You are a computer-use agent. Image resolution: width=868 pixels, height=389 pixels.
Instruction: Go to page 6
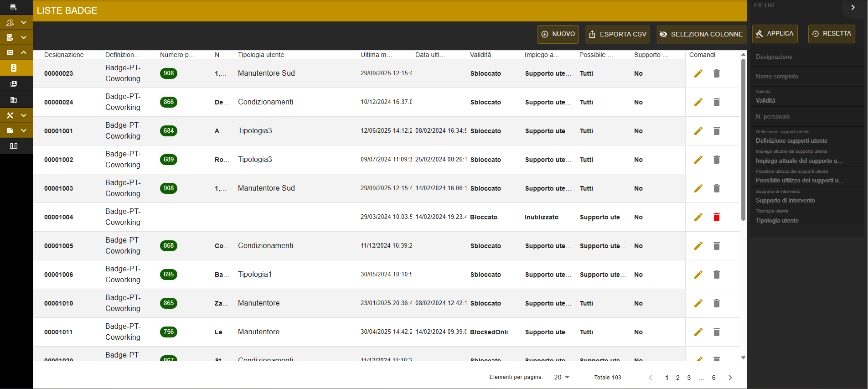tap(713, 378)
